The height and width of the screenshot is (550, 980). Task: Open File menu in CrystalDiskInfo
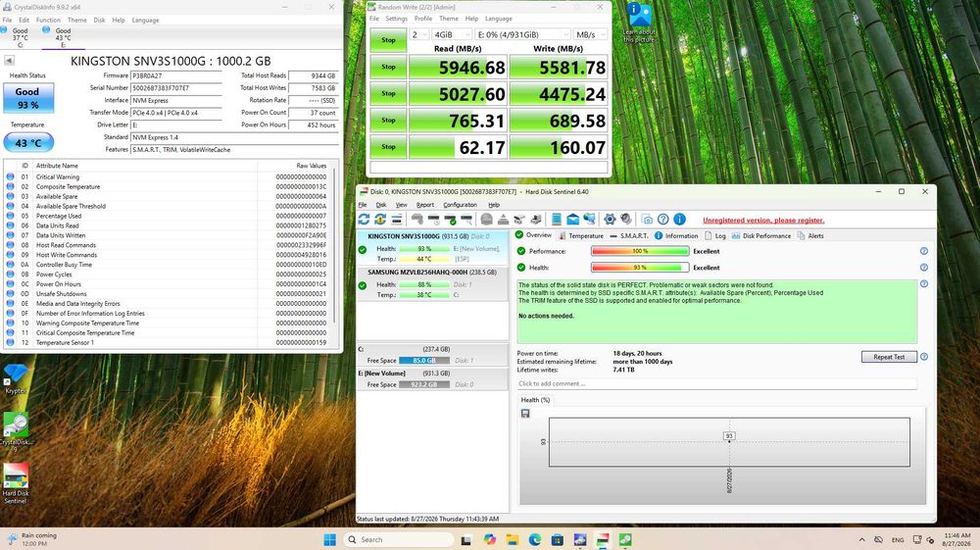pos(7,20)
